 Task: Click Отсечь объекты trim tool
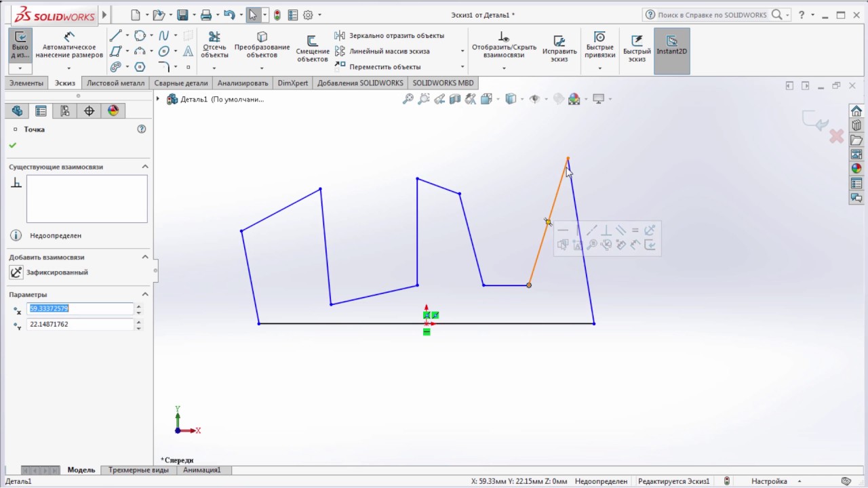(214, 45)
